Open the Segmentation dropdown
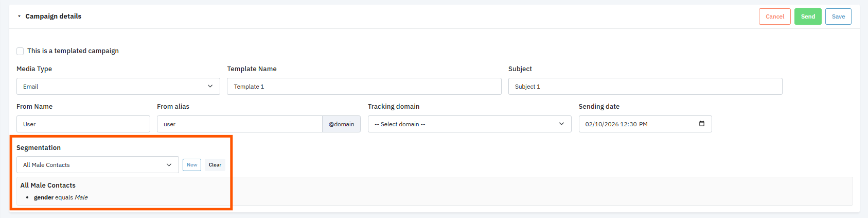Image resolution: width=868 pixels, height=218 pixels. [x=97, y=165]
